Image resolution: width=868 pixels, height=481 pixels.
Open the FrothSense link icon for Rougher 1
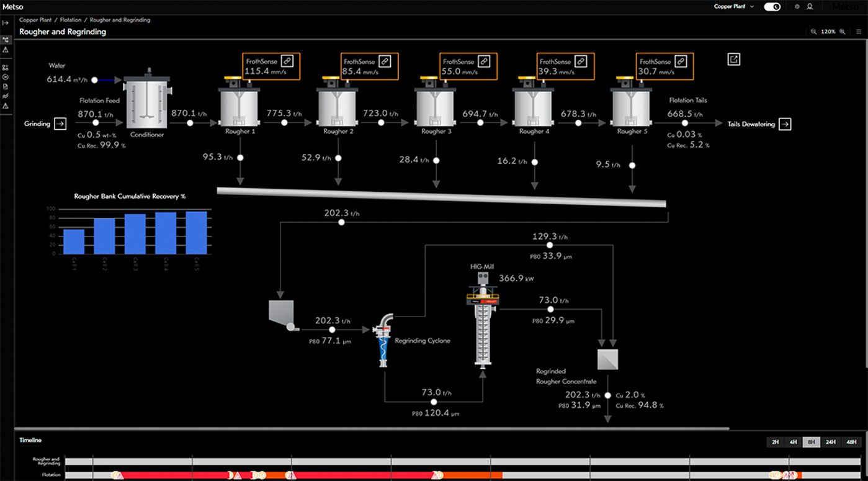pyautogui.click(x=287, y=61)
